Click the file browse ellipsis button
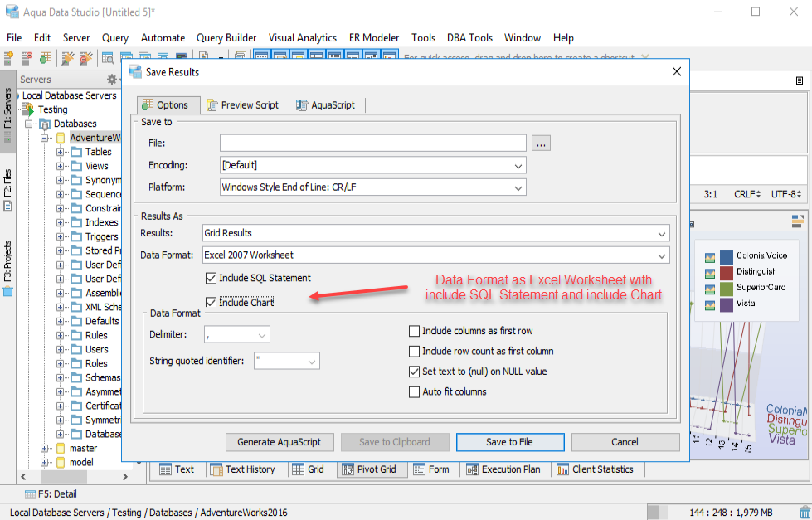 tap(541, 143)
